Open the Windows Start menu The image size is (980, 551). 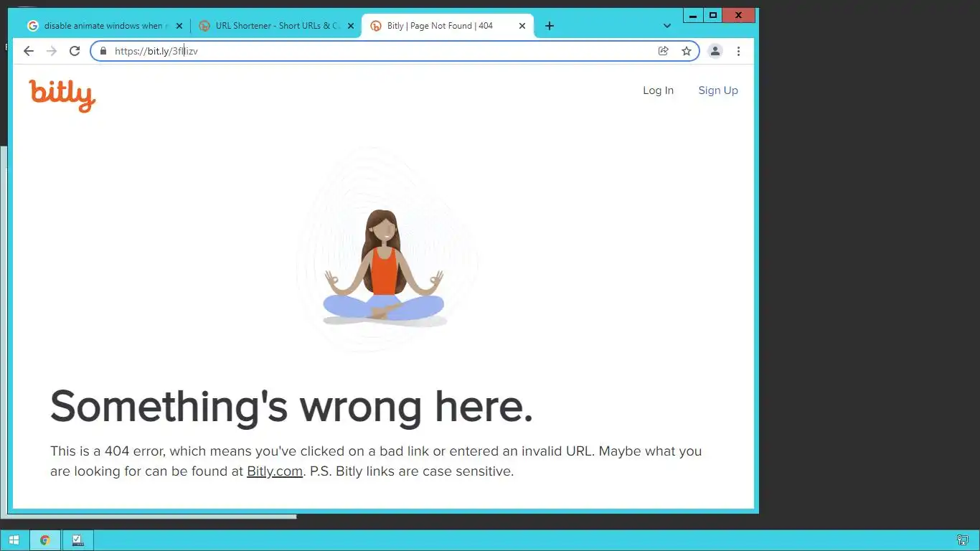pos(14,540)
